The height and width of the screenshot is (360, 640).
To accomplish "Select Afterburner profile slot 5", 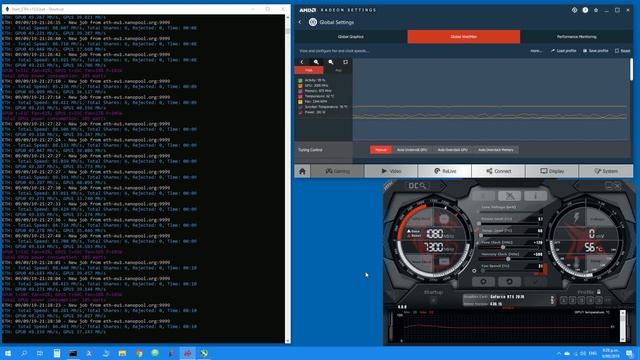I will [x=598, y=300].
